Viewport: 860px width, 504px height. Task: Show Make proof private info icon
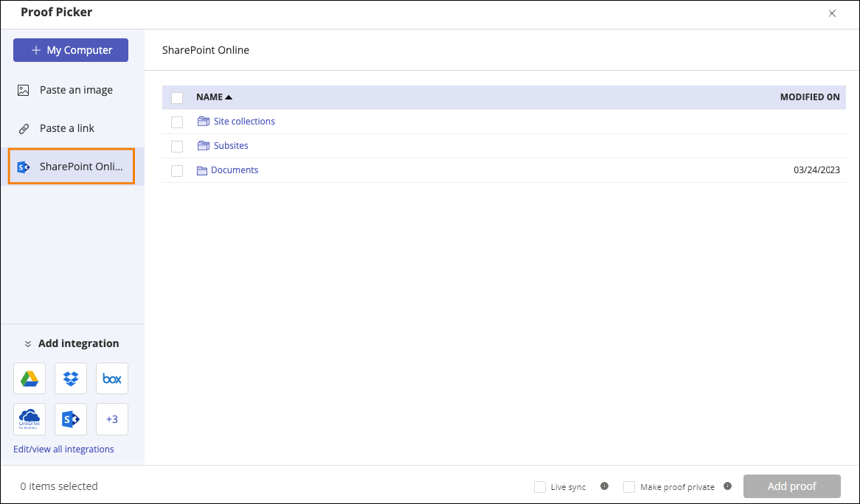(x=728, y=486)
